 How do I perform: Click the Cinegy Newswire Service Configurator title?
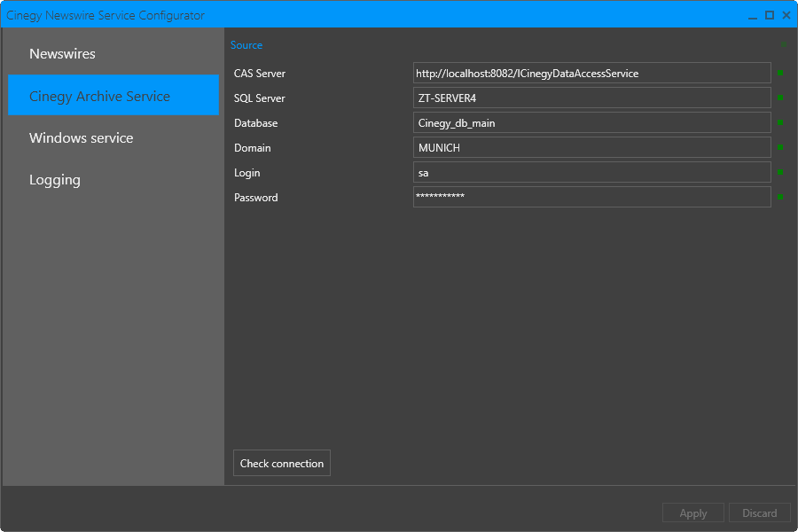click(106, 15)
